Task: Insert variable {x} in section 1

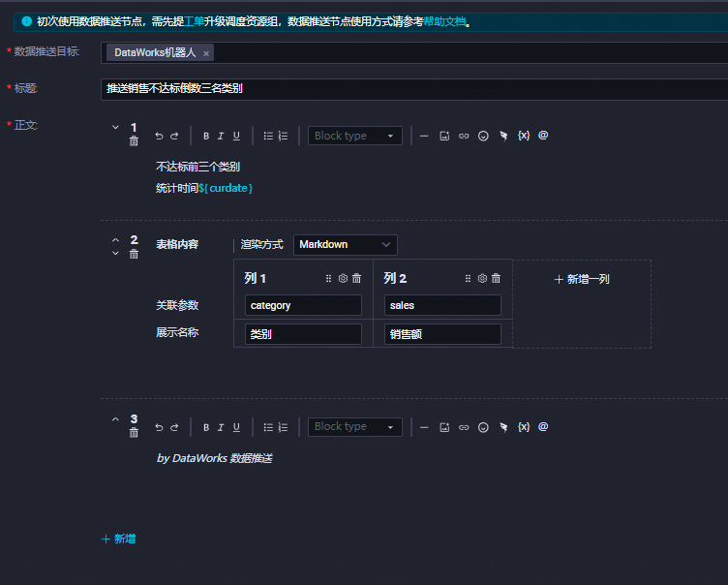Action: click(x=524, y=136)
